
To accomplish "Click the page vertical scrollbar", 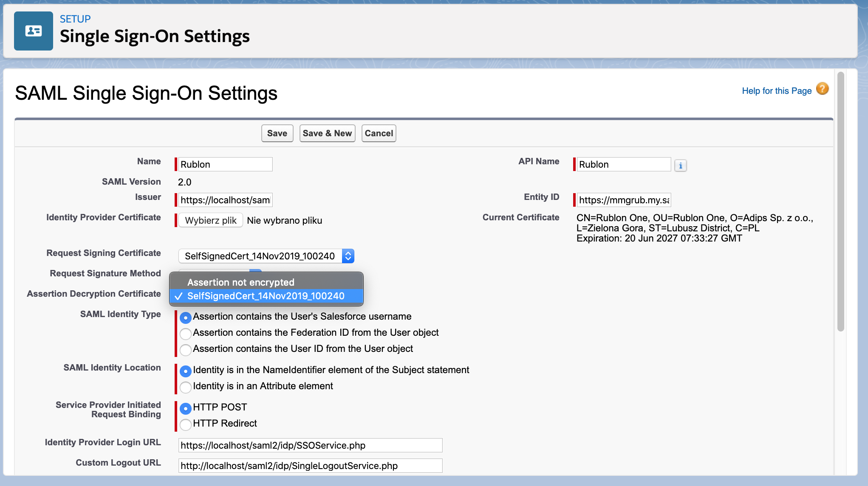I will tap(840, 202).
